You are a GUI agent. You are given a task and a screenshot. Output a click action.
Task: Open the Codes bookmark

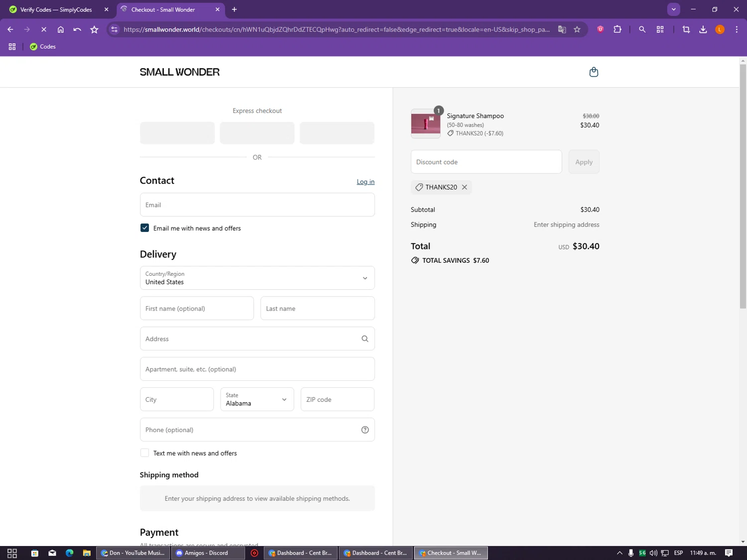[43, 46]
